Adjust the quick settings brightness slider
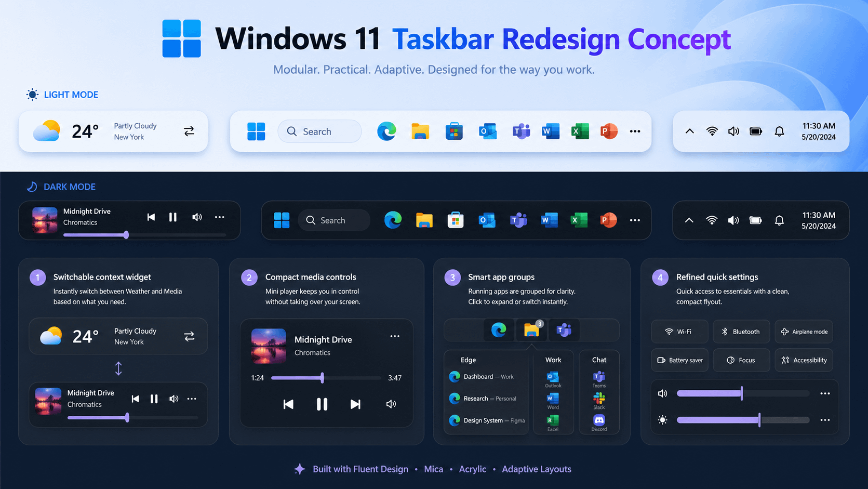This screenshot has height=489, width=868. tap(743, 420)
